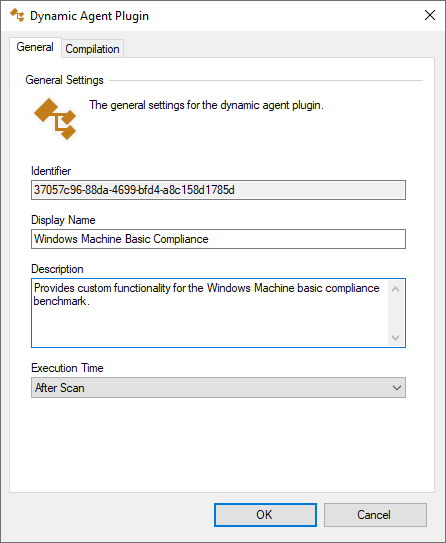Expand the After Scan dropdown arrow
This screenshot has height=543, width=446.
tap(397, 388)
